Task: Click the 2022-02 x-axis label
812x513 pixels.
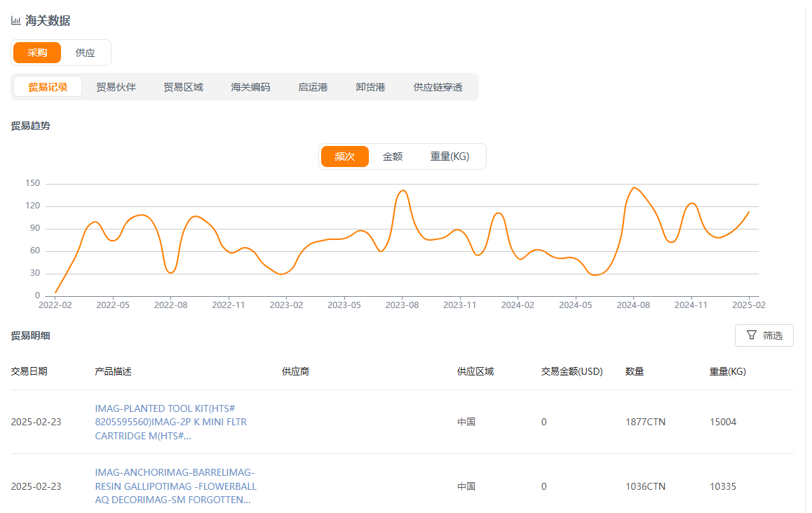Action: pos(55,305)
